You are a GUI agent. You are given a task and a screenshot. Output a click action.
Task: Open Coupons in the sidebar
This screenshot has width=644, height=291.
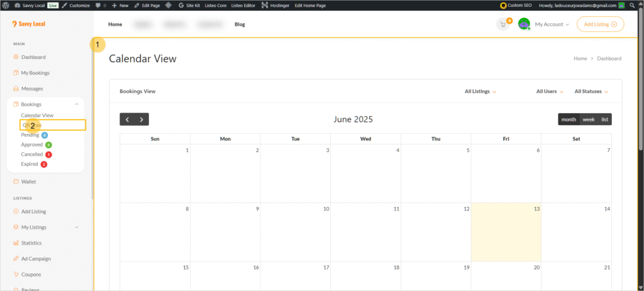tap(31, 274)
